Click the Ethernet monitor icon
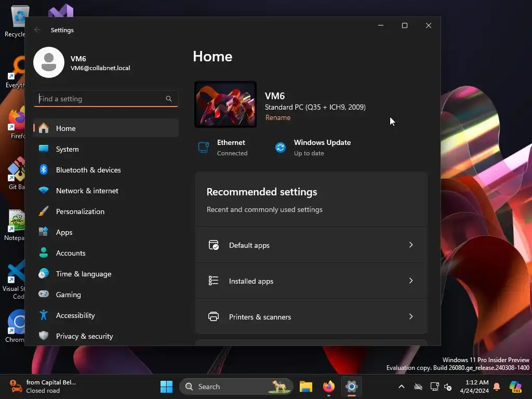 click(204, 148)
